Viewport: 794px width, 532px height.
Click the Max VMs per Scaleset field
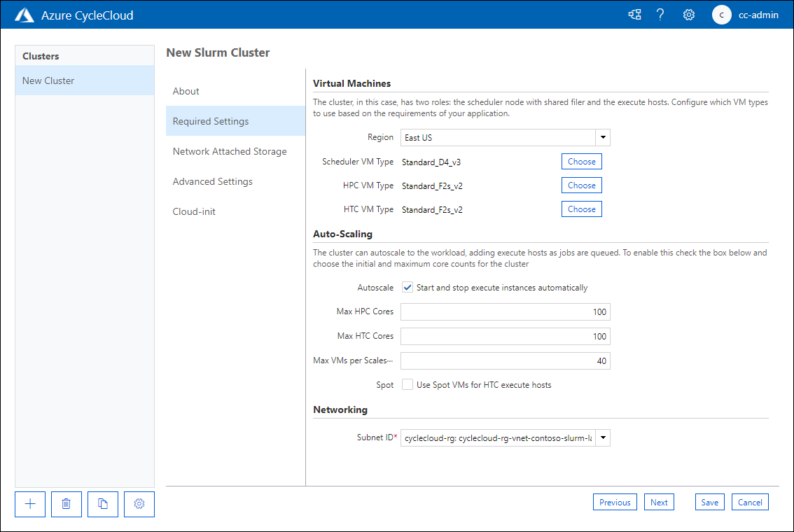point(505,360)
